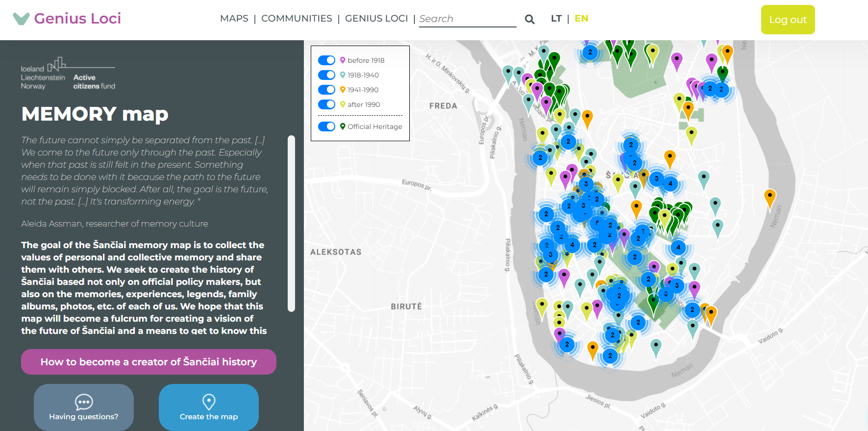Open the COMMUNITIES menu item
The image size is (868, 431).
(297, 19)
